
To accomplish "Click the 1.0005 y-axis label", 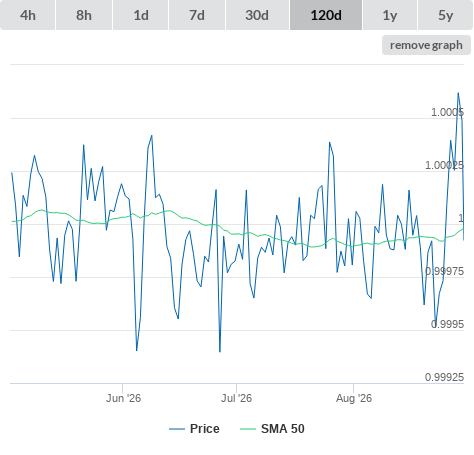I will click(447, 112).
